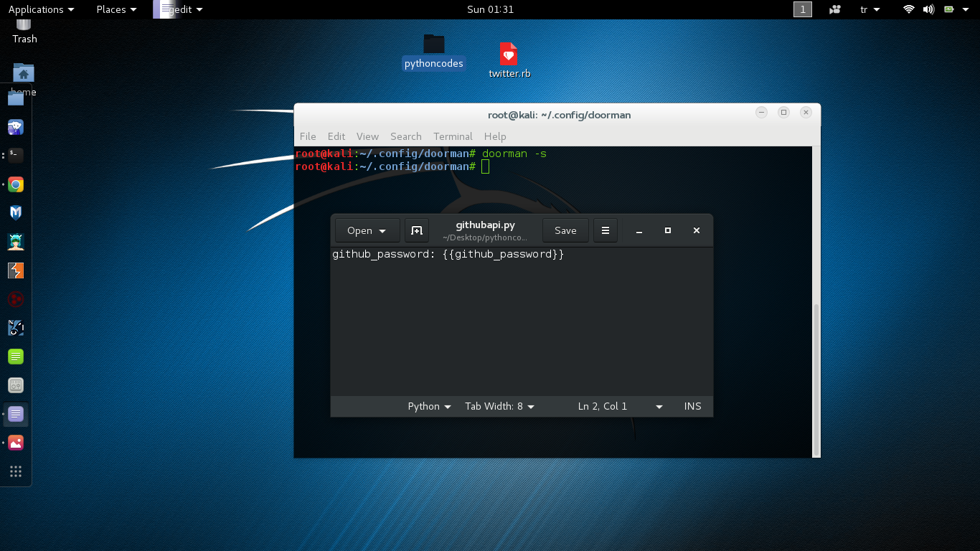Image resolution: width=980 pixels, height=551 pixels.
Task: Click the screen recorder icon in top bar
Action: click(x=835, y=9)
